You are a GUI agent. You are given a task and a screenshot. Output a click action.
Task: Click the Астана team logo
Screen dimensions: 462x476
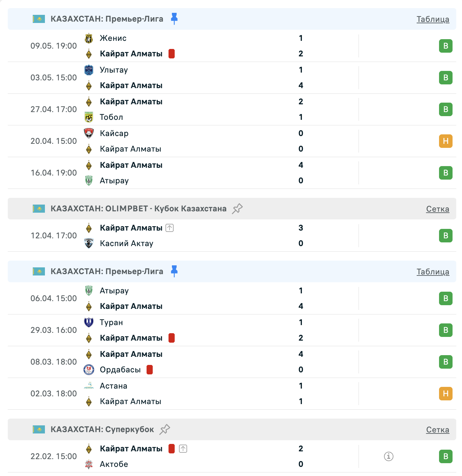(89, 386)
